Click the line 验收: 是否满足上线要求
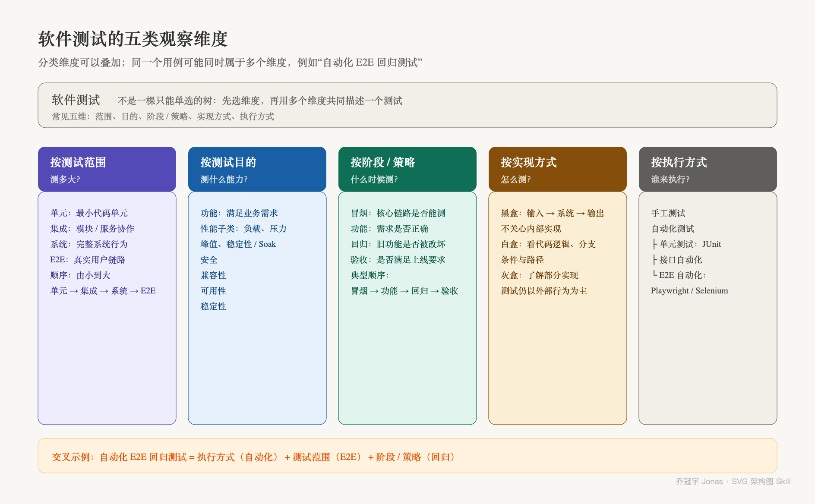815x504 pixels. pyautogui.click(x=398, y=260)
